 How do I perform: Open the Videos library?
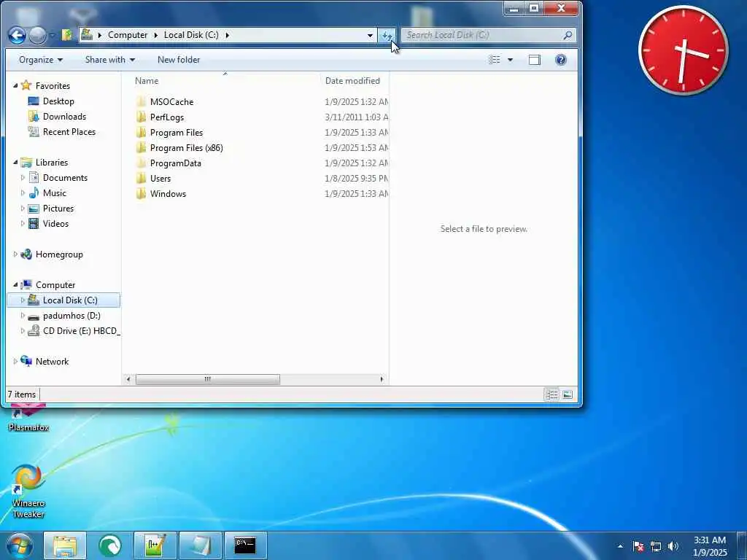coord(55,223)
